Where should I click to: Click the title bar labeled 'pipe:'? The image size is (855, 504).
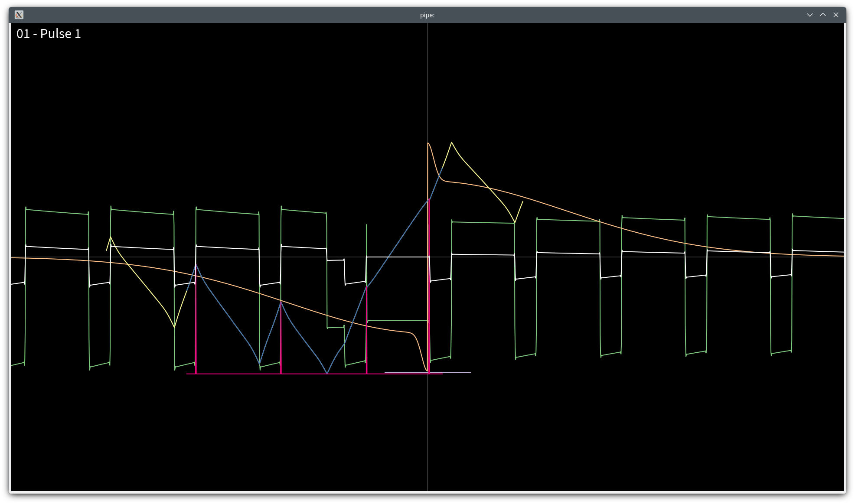427,15
